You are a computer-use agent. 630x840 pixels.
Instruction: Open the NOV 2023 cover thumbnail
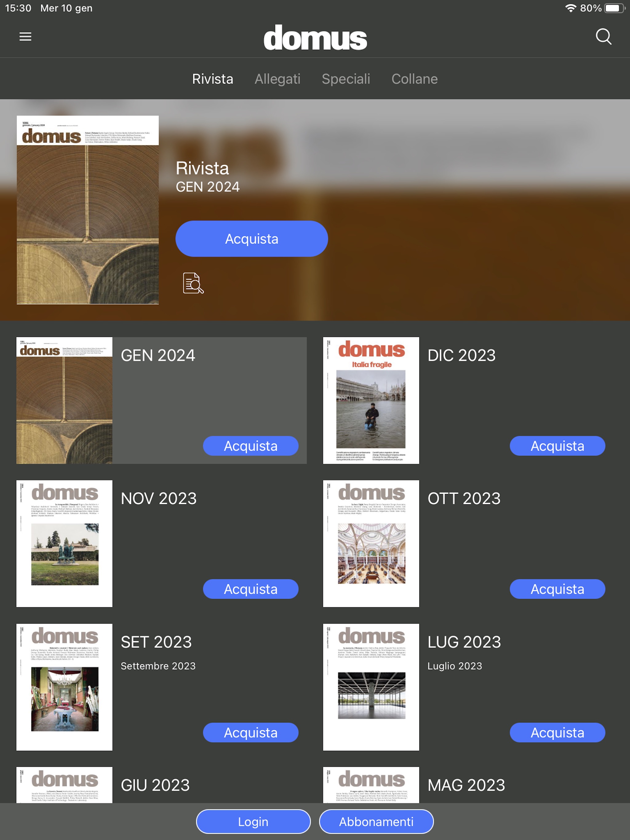[64, 543]
